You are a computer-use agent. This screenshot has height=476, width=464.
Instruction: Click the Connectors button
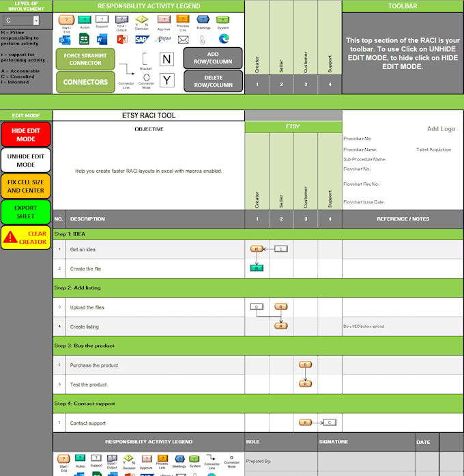pyautogui.click(x=85, y=82)
